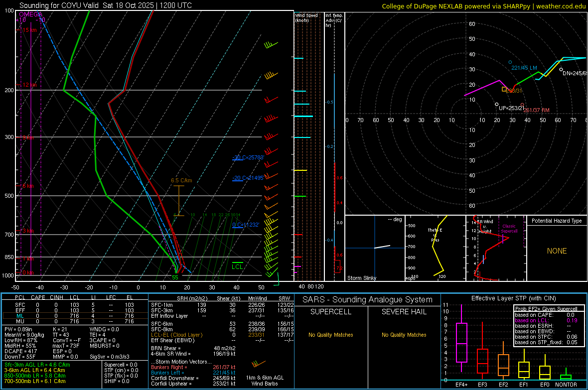Click the 'LowRH = 87%' value

[x=20, y=340]
